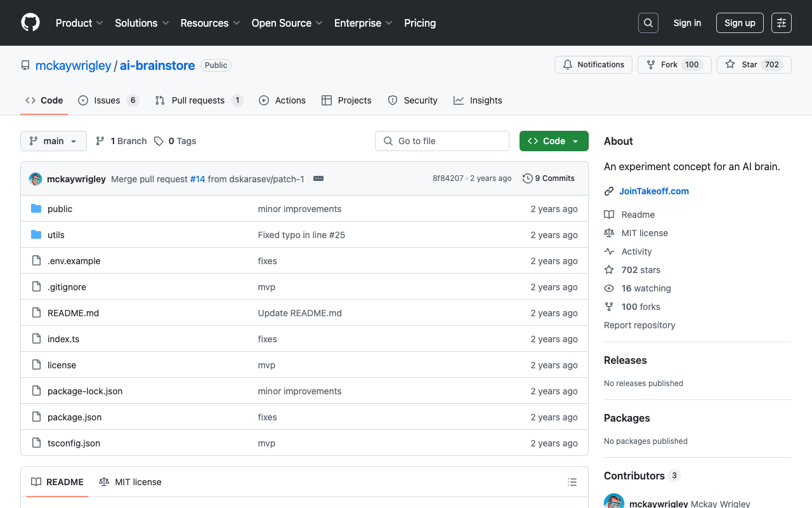Open the 9 Commits link

[549, 178]
